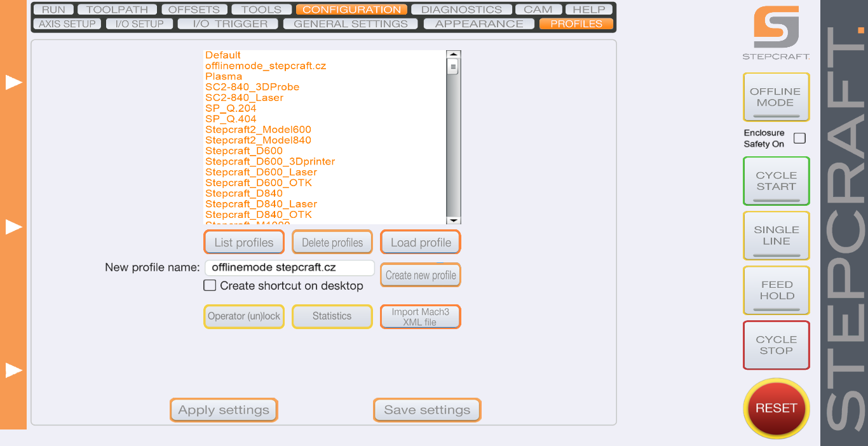Open the TOOLS tab

(261, 10)
